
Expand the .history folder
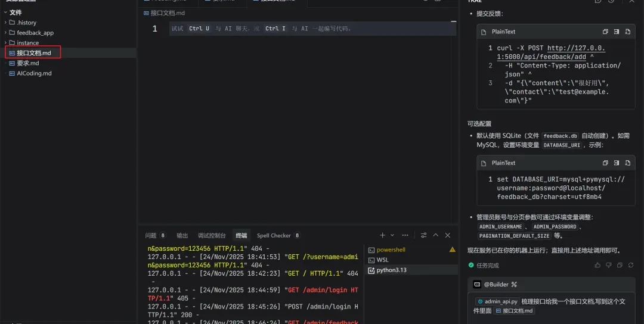26,23
